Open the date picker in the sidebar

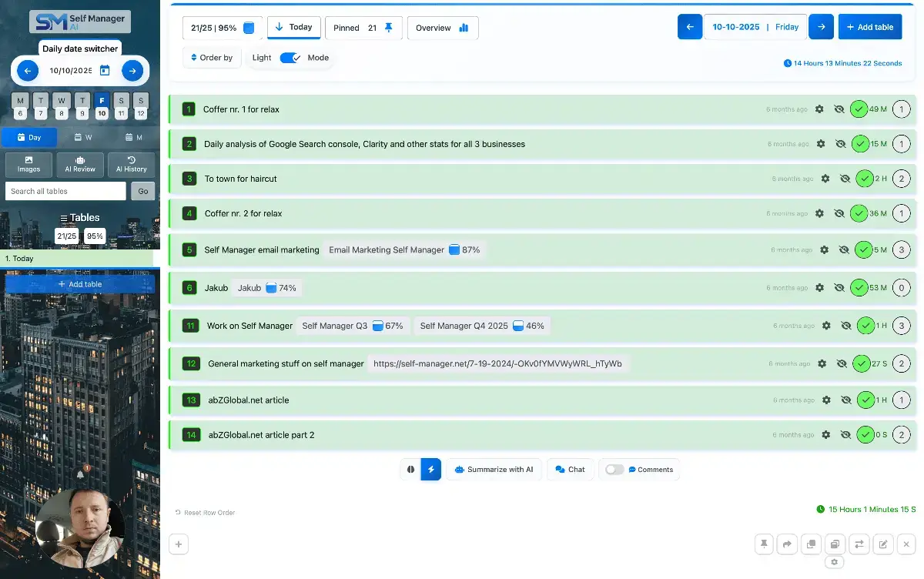[104, 70]
